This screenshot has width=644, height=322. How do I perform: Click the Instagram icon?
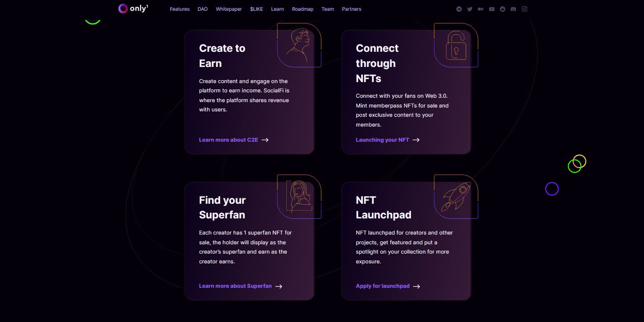pyautogui.click(x=524, y=9)
